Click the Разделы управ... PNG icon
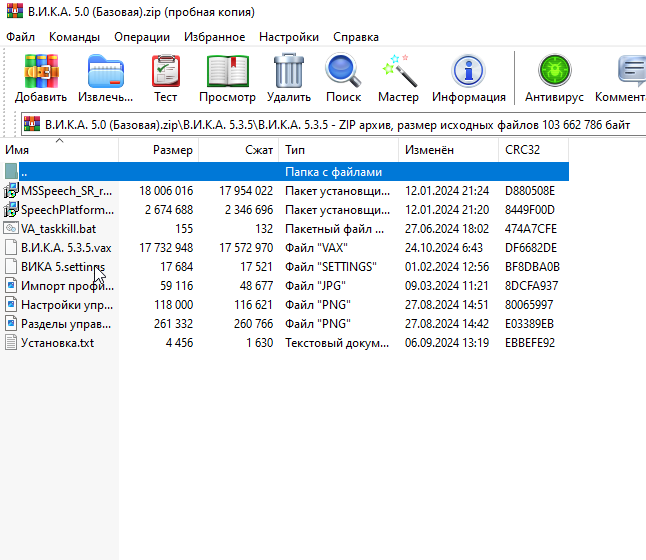 pos(11,323)
